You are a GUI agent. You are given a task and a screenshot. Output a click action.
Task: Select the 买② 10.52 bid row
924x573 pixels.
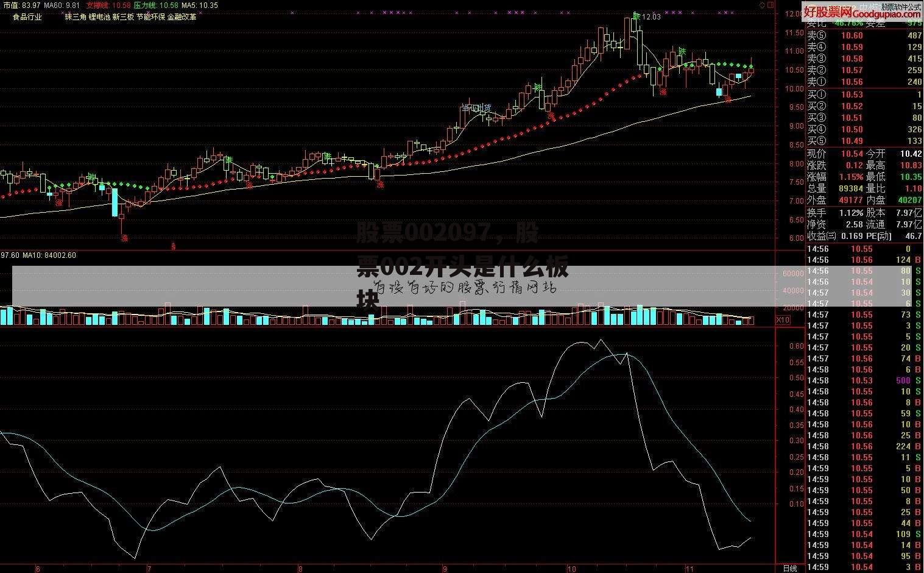pyautogui.click(x=864, y=106)
